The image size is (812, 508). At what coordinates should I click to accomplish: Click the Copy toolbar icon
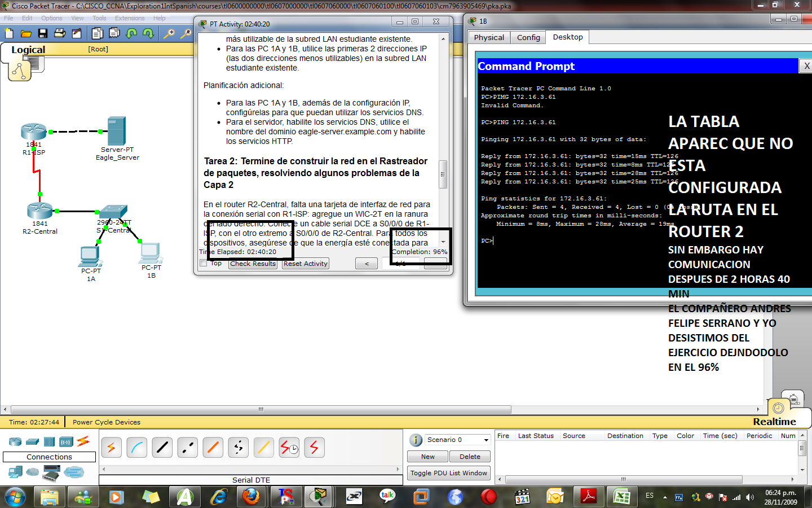tap(98, 34)
